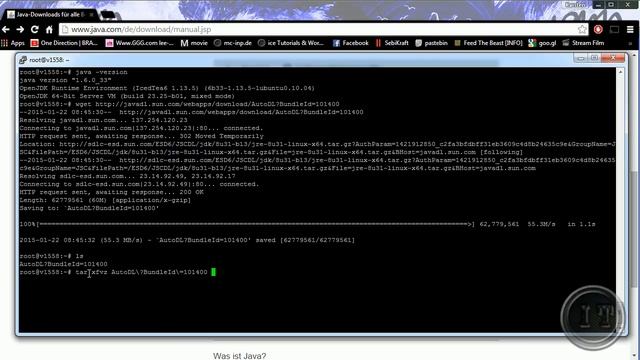Screen dimensions: 640x360
Task: Click the OpenJDK Runtime Environment line
Action: 167,88
